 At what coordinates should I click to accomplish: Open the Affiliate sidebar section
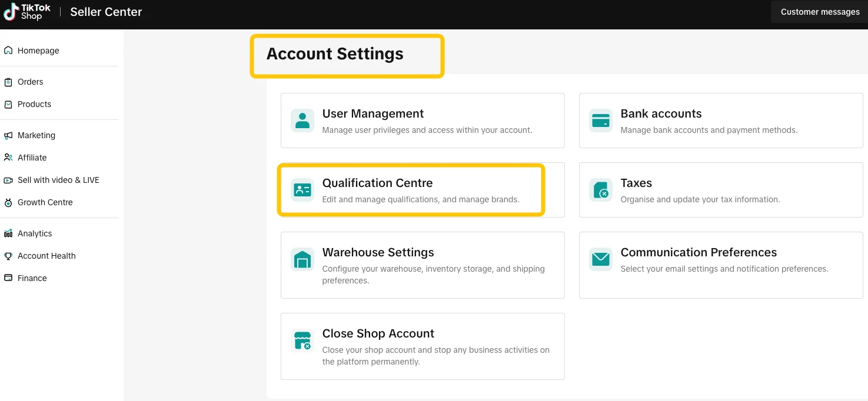[x=32, y=158]
